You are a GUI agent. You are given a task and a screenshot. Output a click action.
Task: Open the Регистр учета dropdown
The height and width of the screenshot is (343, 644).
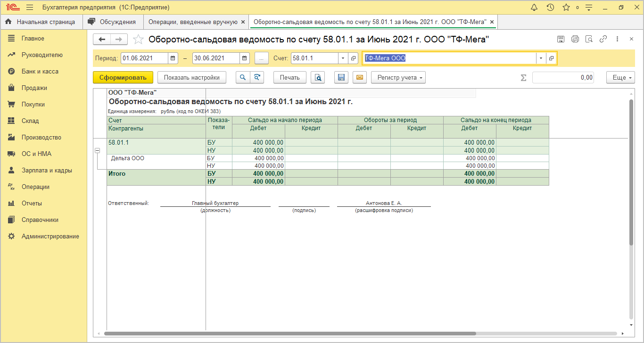[x=398, y=78]
